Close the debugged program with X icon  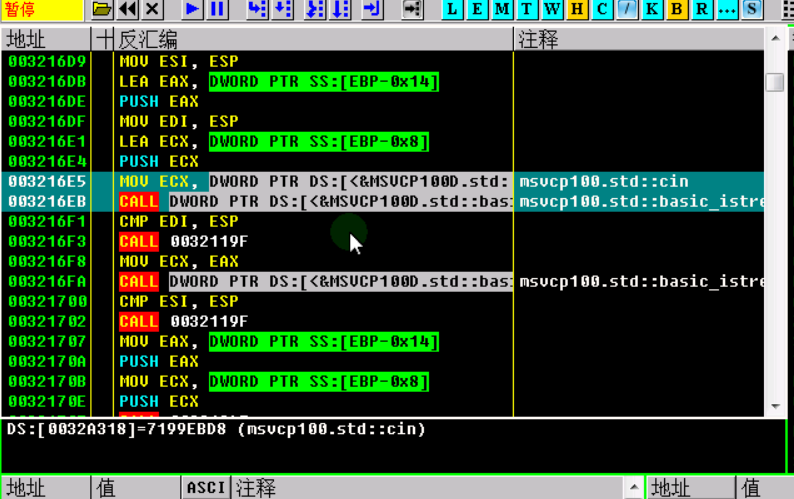coord(152,10)
